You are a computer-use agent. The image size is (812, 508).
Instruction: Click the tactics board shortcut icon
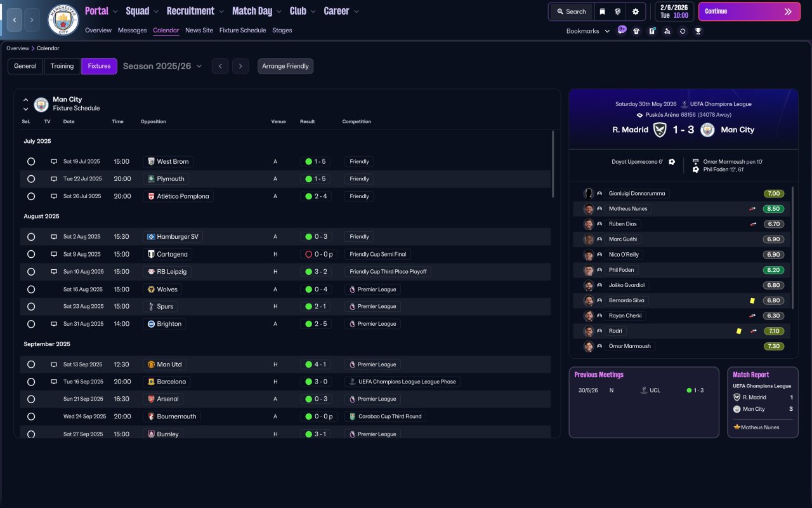pos(652,31)
